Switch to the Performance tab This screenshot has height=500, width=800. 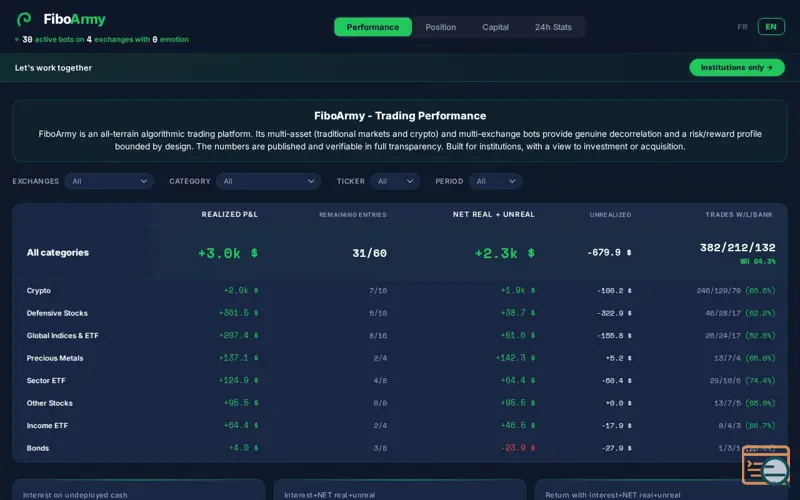point(373,27)
